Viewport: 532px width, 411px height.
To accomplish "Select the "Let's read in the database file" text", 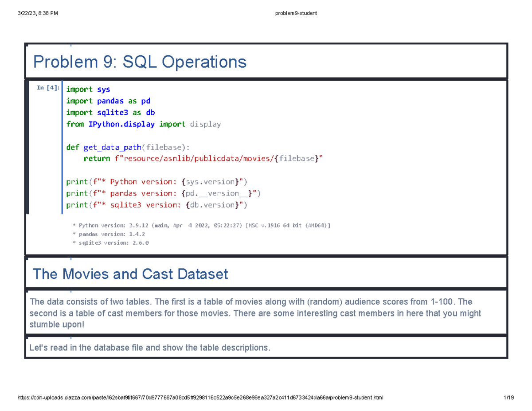I will click(x=149, y=348).
